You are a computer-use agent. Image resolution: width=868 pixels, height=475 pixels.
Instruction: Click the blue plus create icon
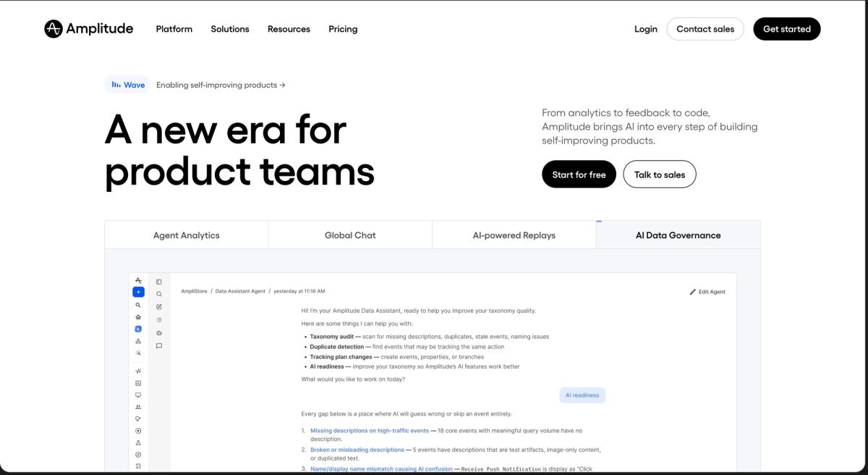pos(138,293)
